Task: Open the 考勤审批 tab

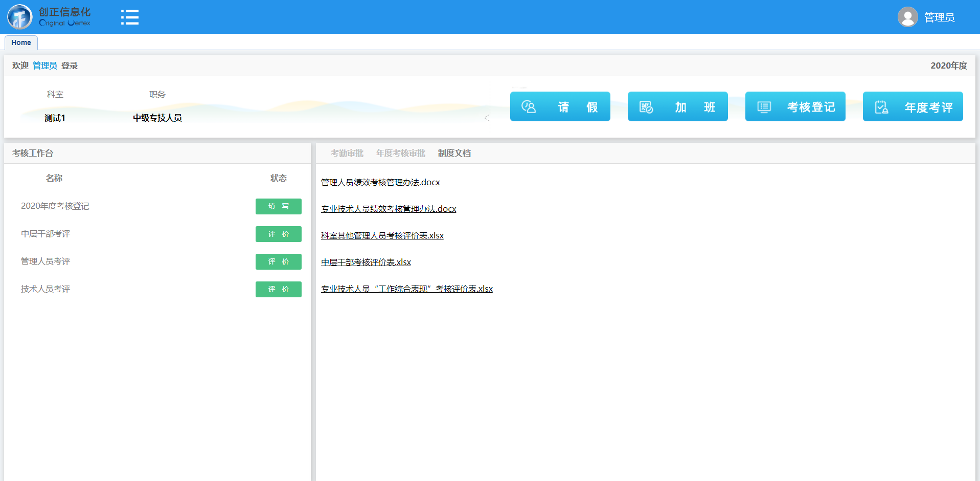Action: coord(347,153)
